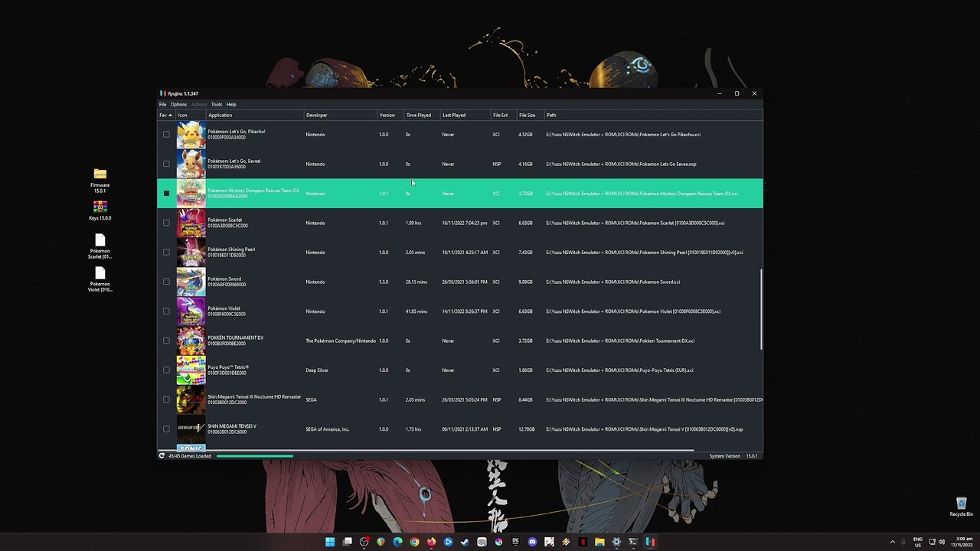Click the File Ext column header
Image resolution: width=980 pixels, height=551 pixels.
click(504, 116)
